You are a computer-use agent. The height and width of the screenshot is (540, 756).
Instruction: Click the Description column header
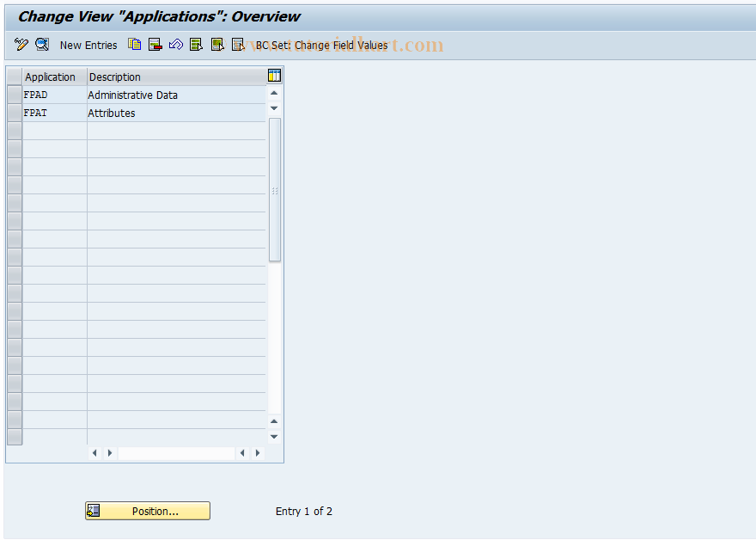coord(176,77)
